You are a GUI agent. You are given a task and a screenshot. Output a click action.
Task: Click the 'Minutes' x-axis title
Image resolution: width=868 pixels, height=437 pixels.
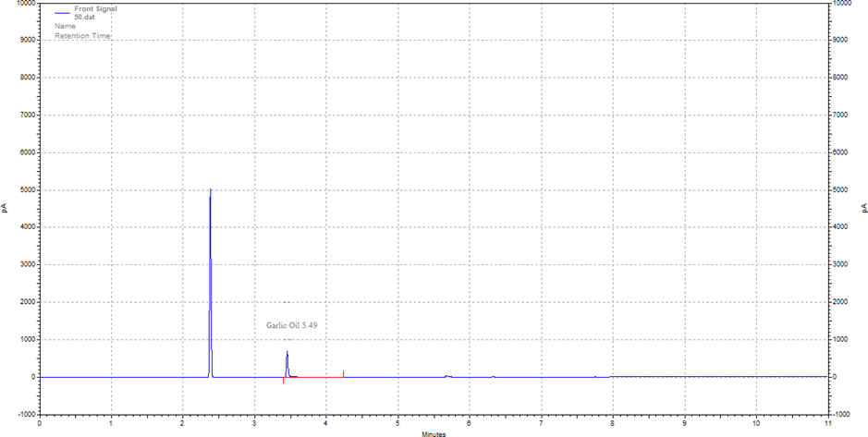coord(434,432)
